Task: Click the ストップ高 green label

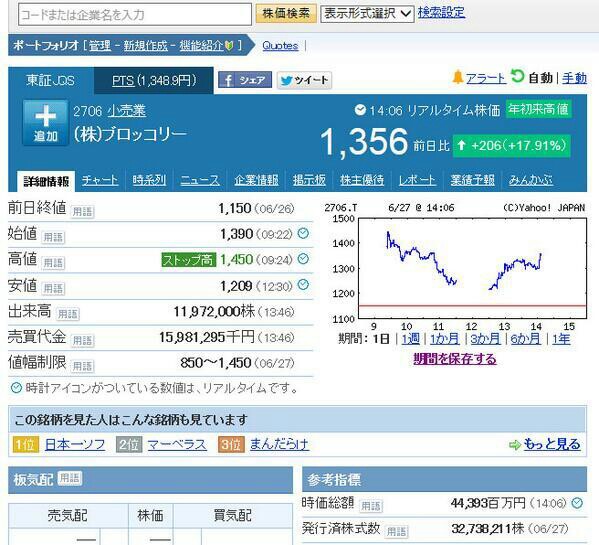Action: [x=189, y=260]
